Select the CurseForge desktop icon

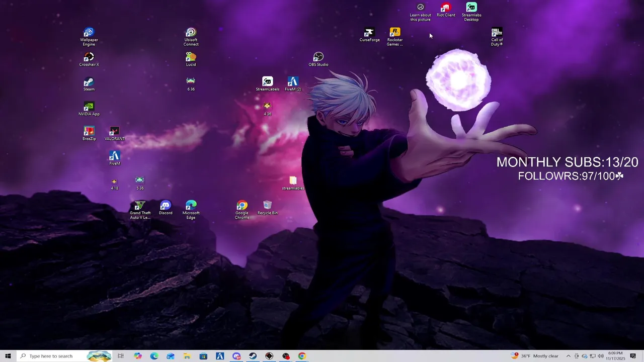tap(369, 35)
